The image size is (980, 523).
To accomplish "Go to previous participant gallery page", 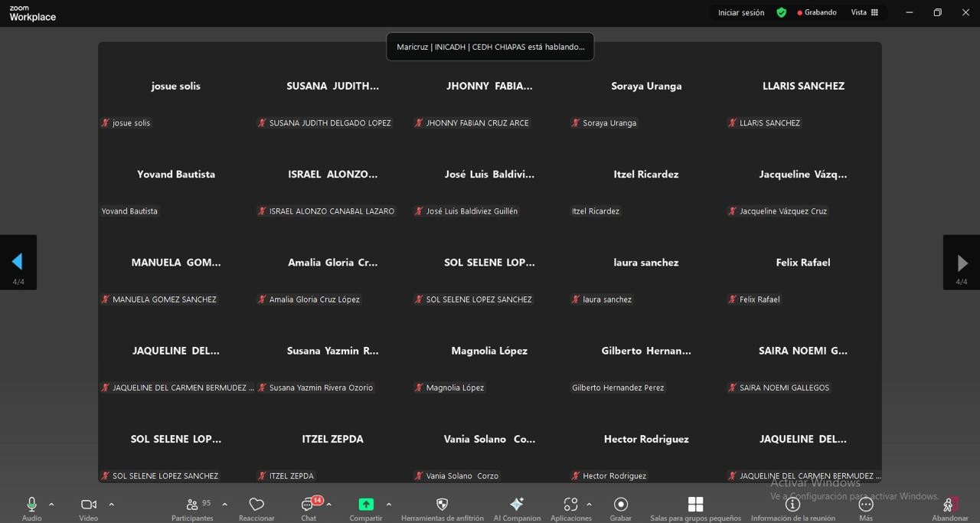I will point(18,263).
